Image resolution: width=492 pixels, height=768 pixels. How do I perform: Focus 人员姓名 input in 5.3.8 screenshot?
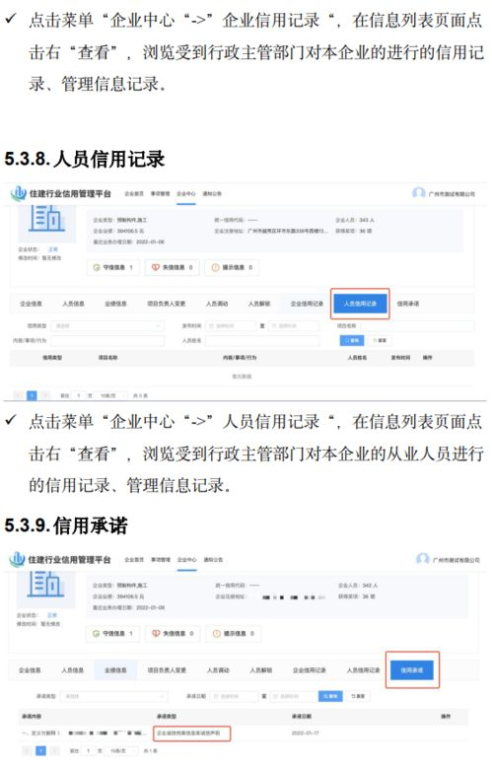point(262,340)
